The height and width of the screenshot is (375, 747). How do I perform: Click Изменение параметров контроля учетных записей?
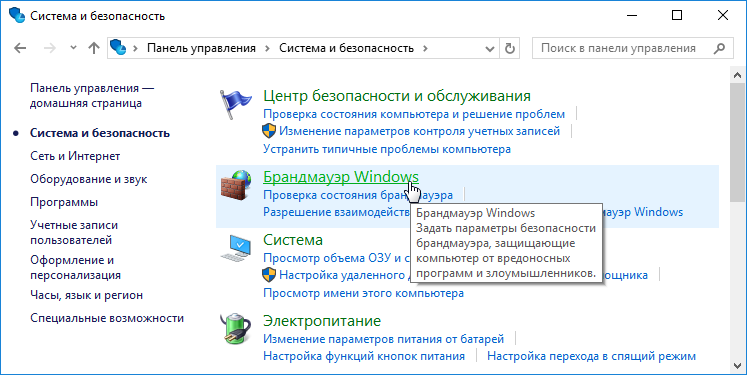click(x=419, y=131)
